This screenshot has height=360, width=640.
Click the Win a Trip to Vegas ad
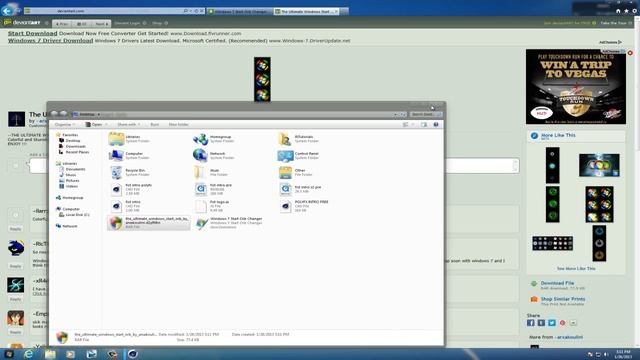tap(576, 87)
